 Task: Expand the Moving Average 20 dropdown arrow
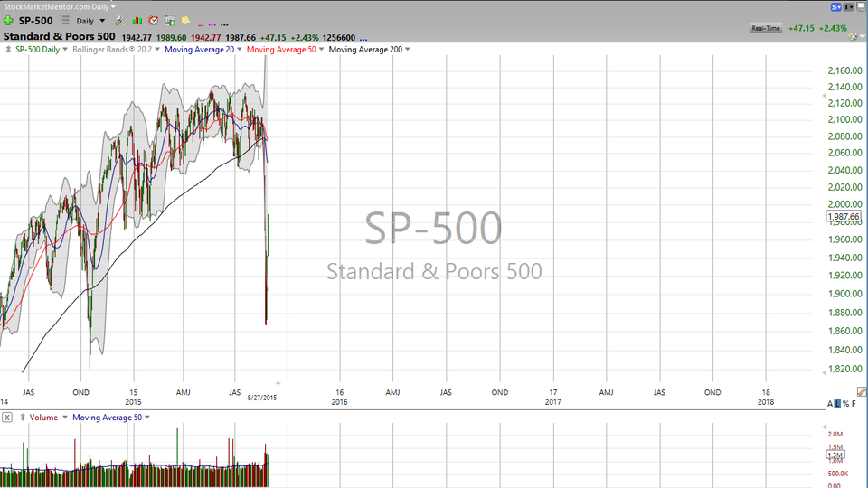(x=239, y=49)
